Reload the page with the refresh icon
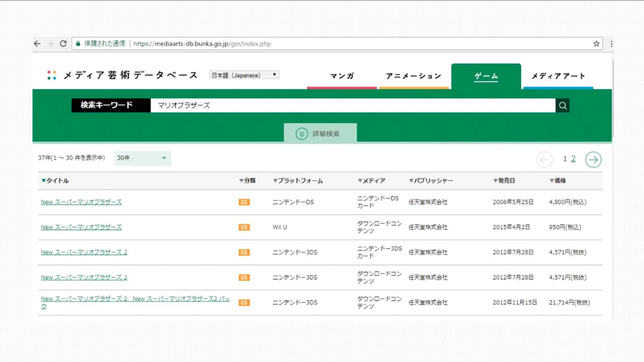 [63, 44]
